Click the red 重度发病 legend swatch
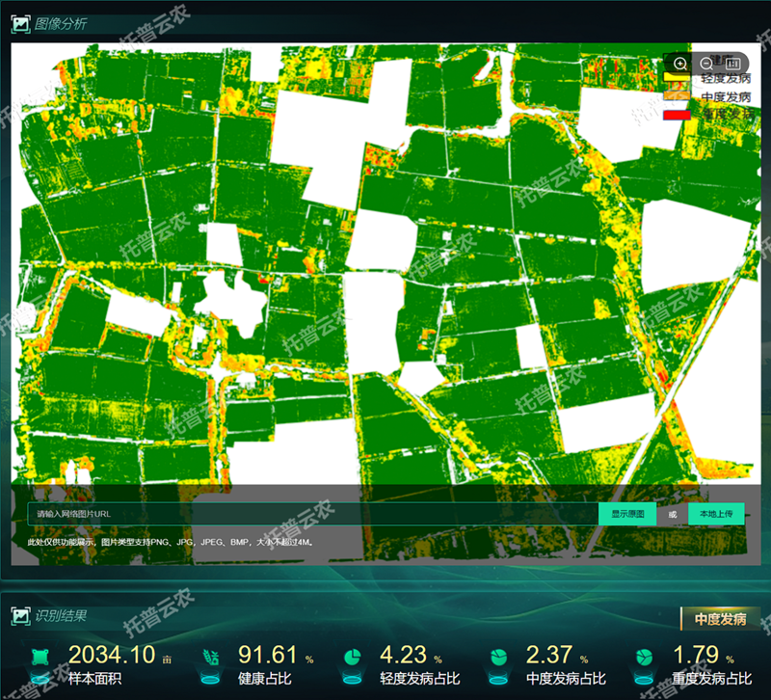771x700 pixels. tap(678, 115)
